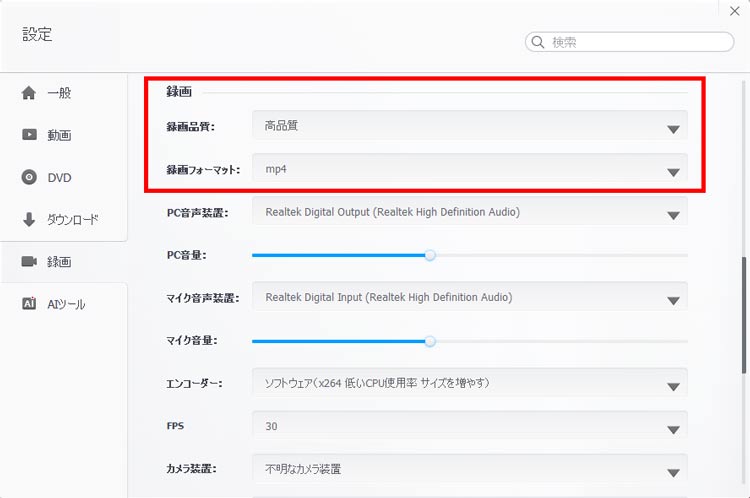The width and height of the screenshot is (750, 498).
Task: Click the エンコーダー: label
Action: click(x=194, y=383)
